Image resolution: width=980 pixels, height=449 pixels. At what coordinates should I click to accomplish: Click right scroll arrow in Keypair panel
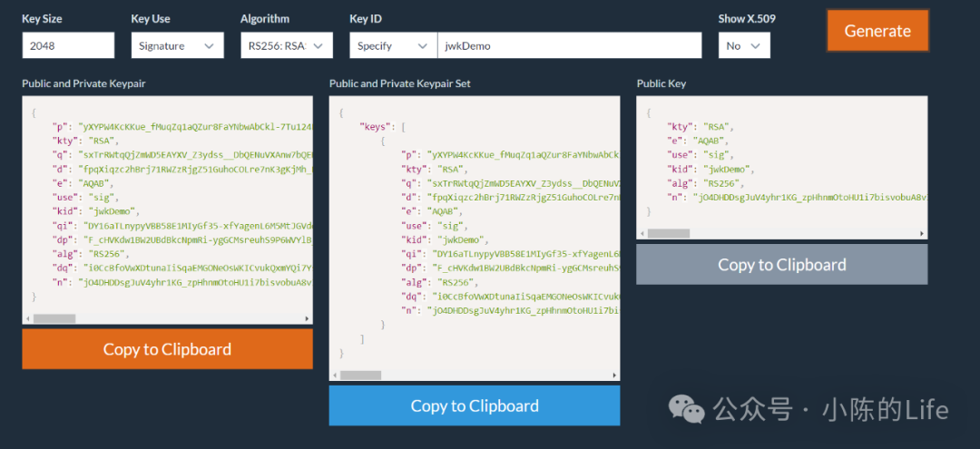tap(307, 319)
